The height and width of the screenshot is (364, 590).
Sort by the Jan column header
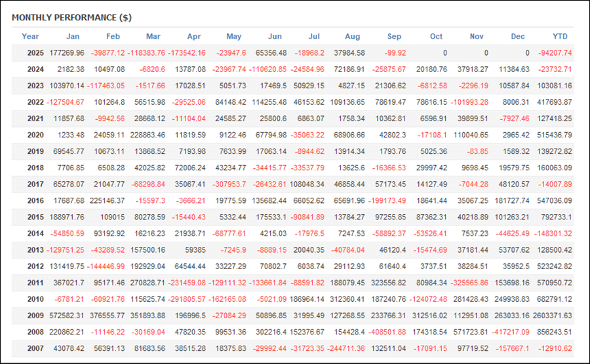pos(73,37)
